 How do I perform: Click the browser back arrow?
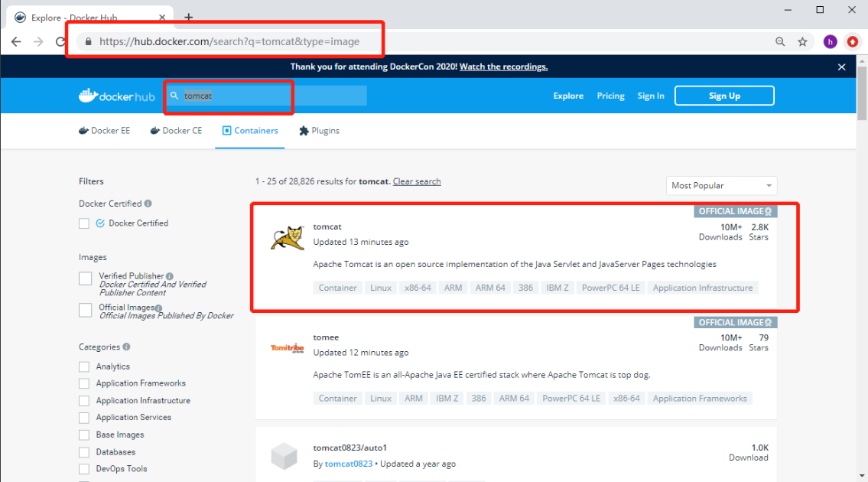(x=16, y=41)
